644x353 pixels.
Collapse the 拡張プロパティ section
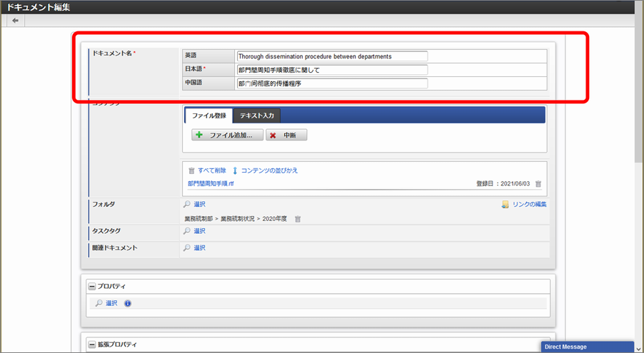tap(92, 344)
